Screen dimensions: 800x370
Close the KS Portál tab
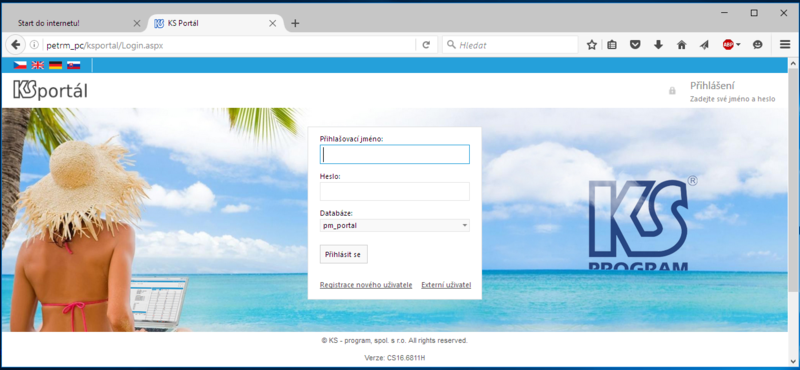pos(272,23)
